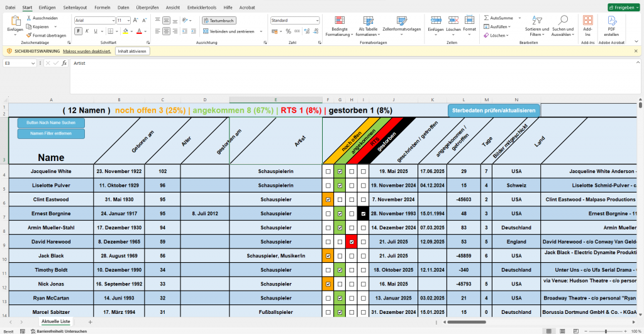Toggle bold formatting (F) button
Viewport: 644px width, 334px height.
pos(78,31)
